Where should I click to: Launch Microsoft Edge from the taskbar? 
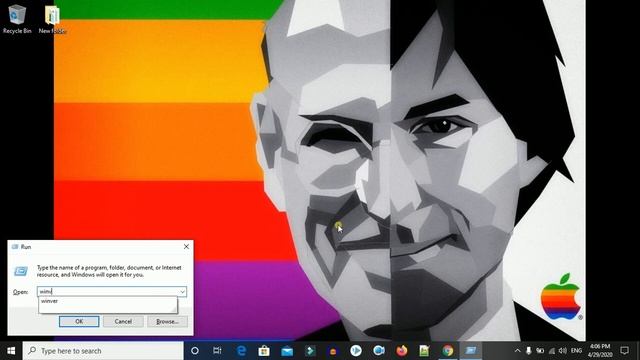(241, 351)
